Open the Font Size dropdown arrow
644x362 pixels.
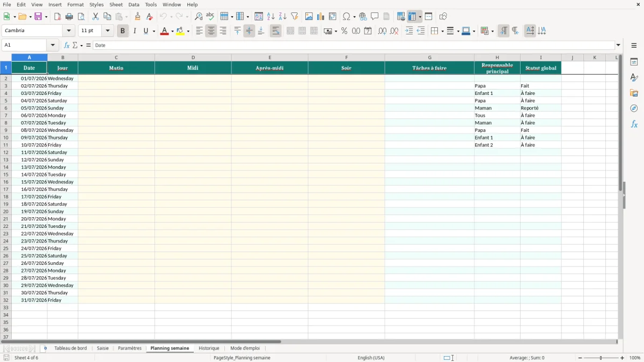click(107, 31)
